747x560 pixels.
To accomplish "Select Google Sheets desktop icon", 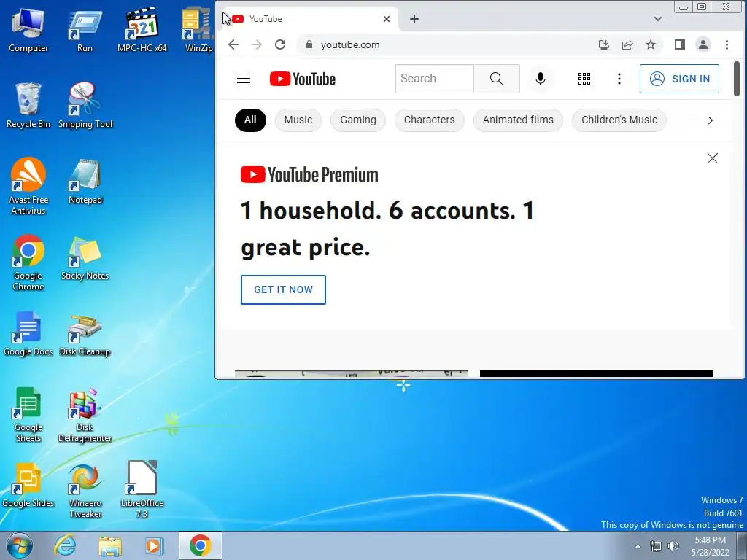I will point(28,414).
